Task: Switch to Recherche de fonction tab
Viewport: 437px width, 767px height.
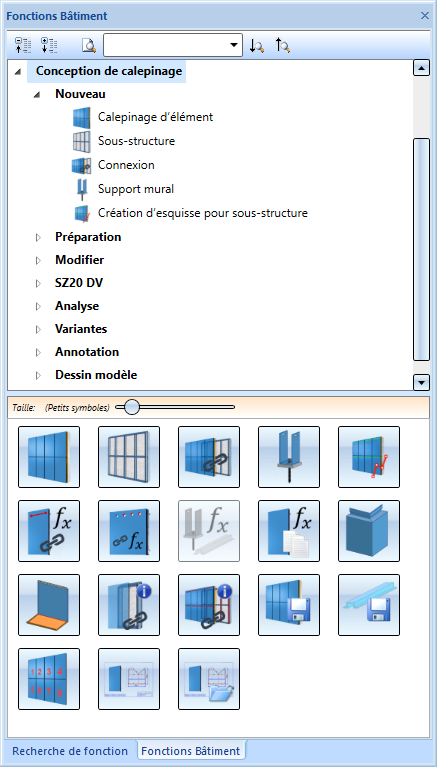Action: (x=69, y=751)
